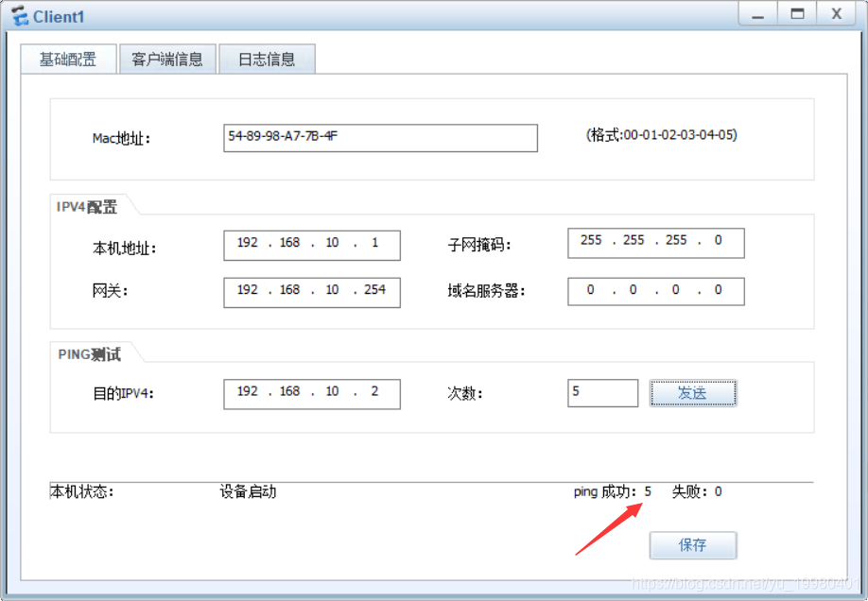Click the Mac地址 label
The image size is (868, 601).
pyautogui.click(x=121, y=138)
